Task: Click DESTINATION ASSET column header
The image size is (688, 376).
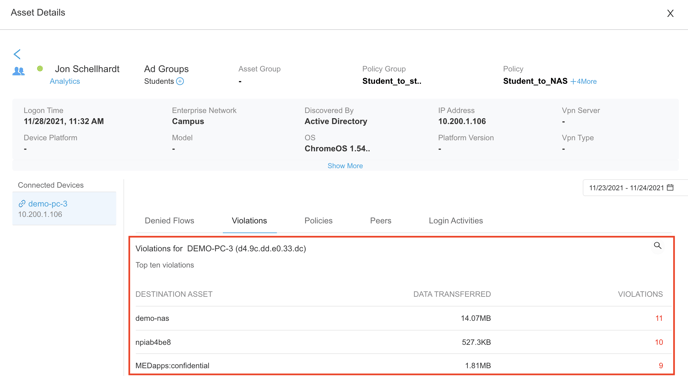Action: pos(174,294)
